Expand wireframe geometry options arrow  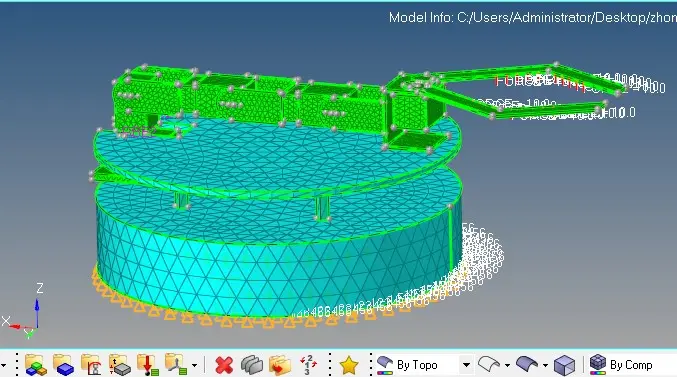click(x=507, y=366)
